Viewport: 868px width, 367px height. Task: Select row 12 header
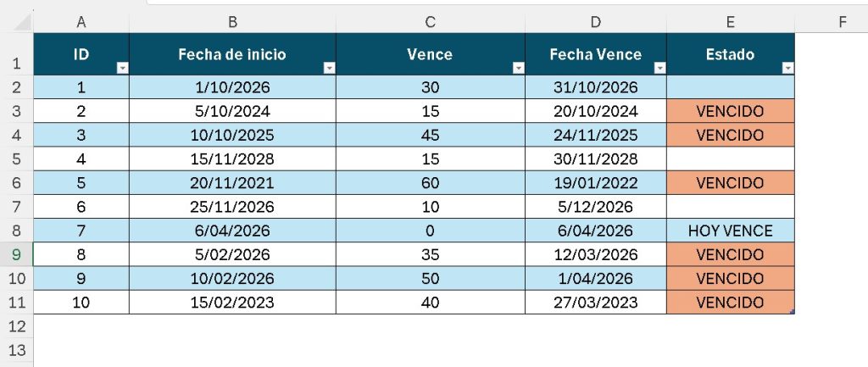click(x=17, y=326)
